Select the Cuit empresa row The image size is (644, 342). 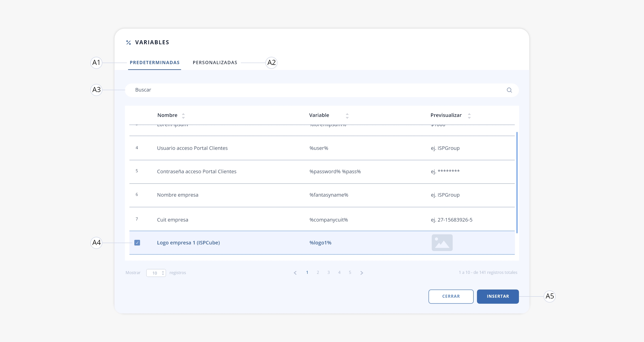322,219
